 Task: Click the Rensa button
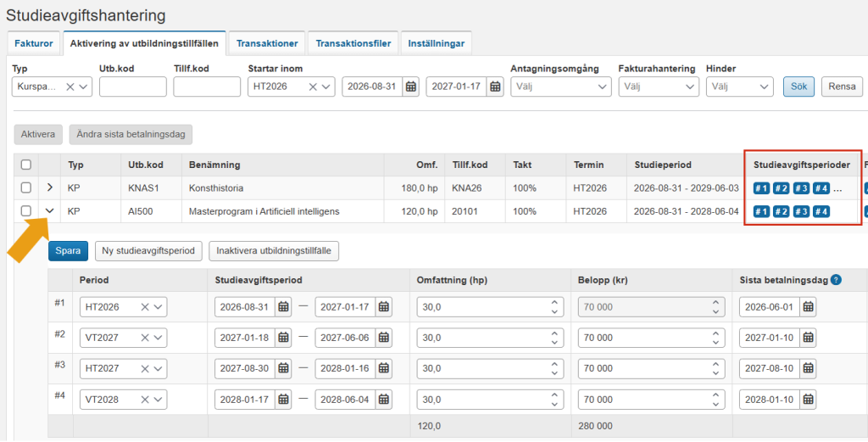click(842, 87)
